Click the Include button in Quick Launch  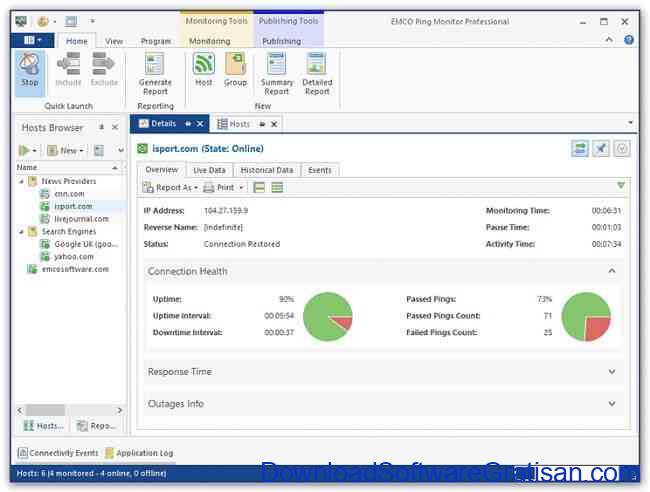pyautogui.click(x=68, y=70)
